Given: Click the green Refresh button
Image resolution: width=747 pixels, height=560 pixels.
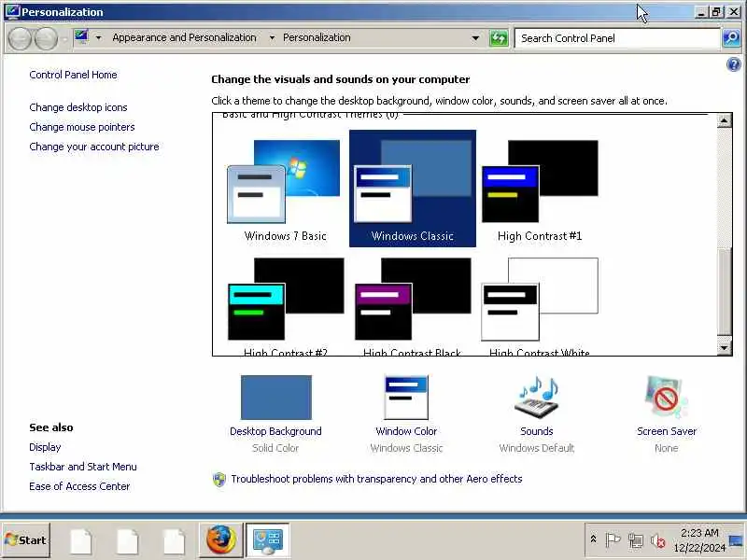Looking at the screenshot, I should (499, 38).
